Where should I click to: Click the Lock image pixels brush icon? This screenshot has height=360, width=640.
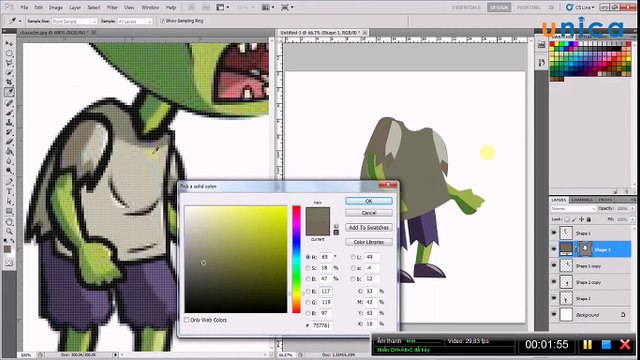click(x=574, y=219)
